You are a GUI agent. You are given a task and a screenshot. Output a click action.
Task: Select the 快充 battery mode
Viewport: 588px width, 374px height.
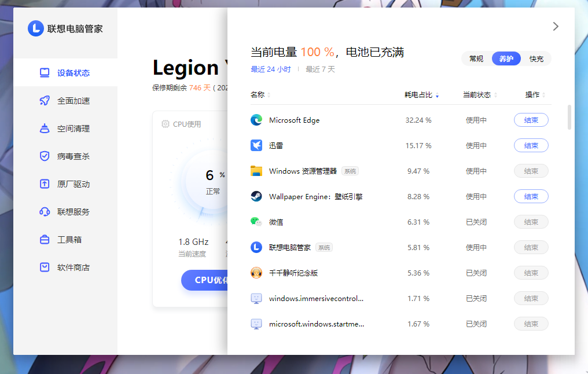(536, 58)
